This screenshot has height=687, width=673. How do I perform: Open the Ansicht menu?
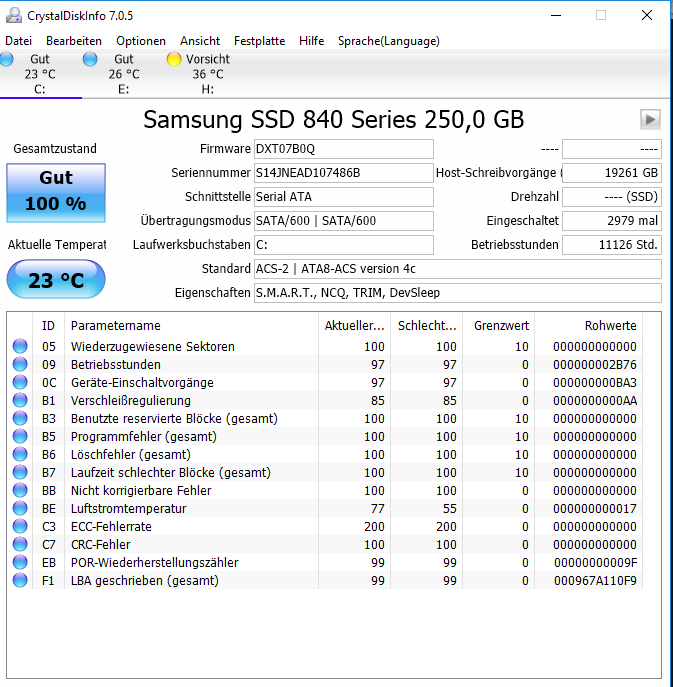pos(200,41)
